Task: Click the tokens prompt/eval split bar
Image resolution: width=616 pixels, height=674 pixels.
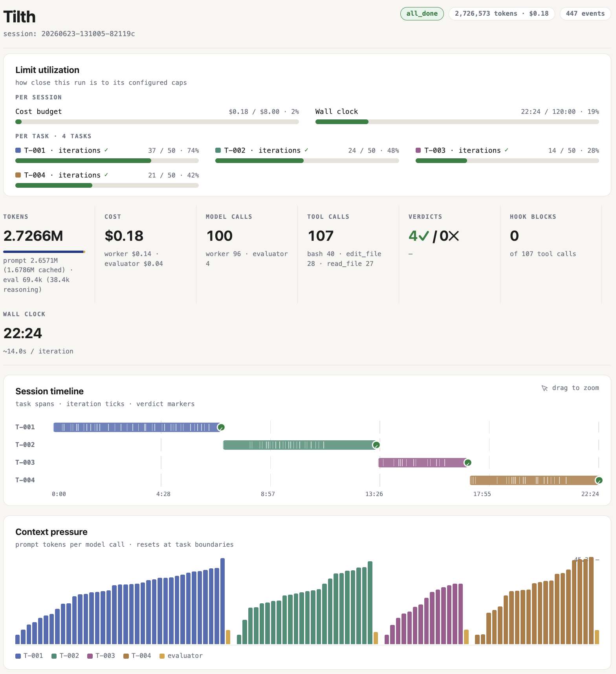Action: click(44, 252)
